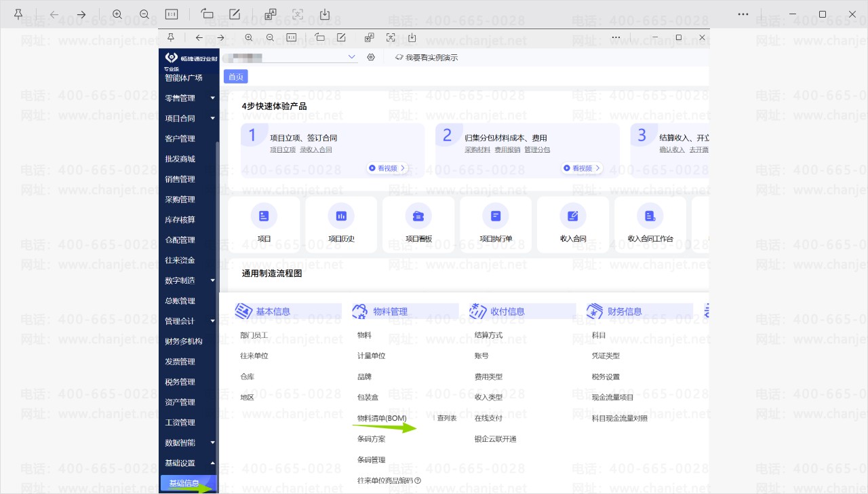Open the edit pencil tool in outer viewer
The width and height of the screenshot is (868, 494).
[x=235, y=14]
